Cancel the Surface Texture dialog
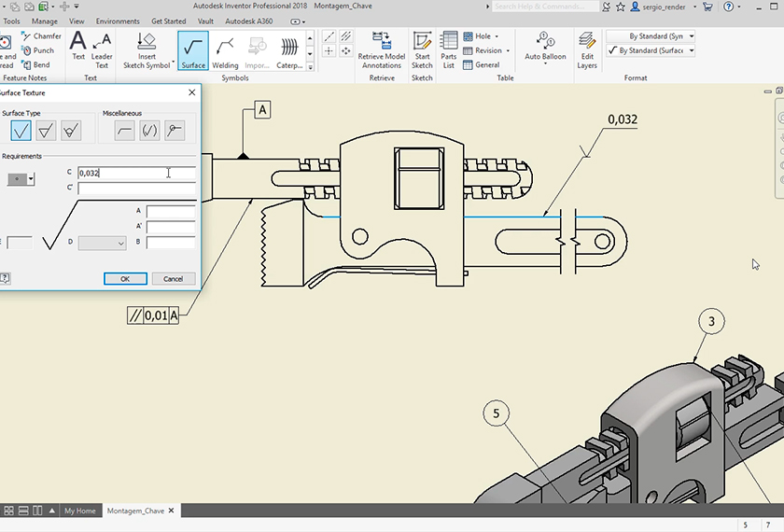The image size is (784, 532). click(x=174, y=278)
